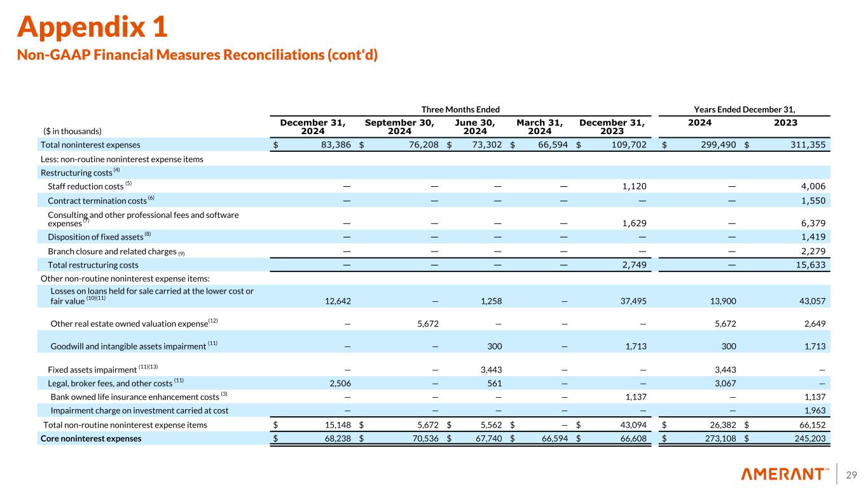
Task: Click the March 31, 2024 column header
Action: (539, 126)
